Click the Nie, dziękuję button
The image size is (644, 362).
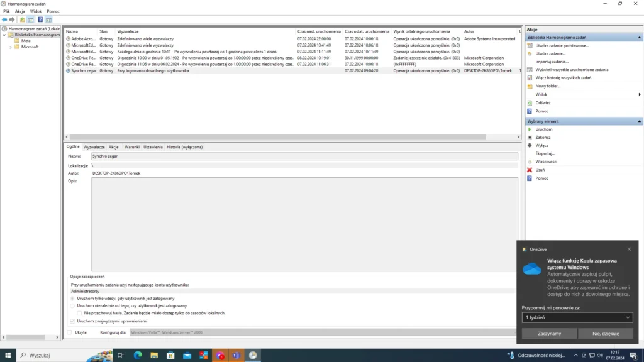(605, 334)
